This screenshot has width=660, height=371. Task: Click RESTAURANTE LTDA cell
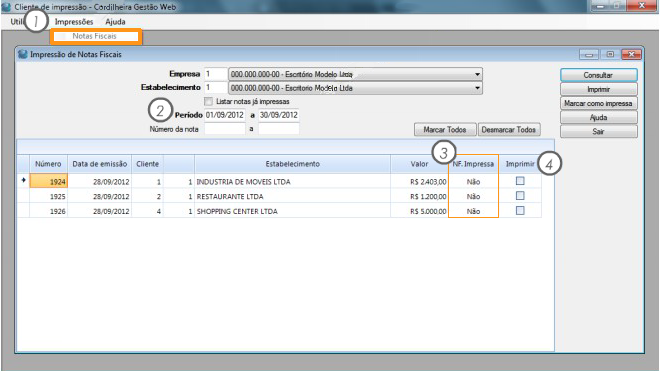tap(293, 196)
